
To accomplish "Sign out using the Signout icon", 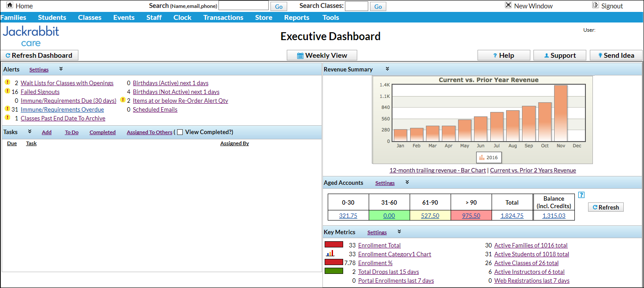I will point(596,5).
